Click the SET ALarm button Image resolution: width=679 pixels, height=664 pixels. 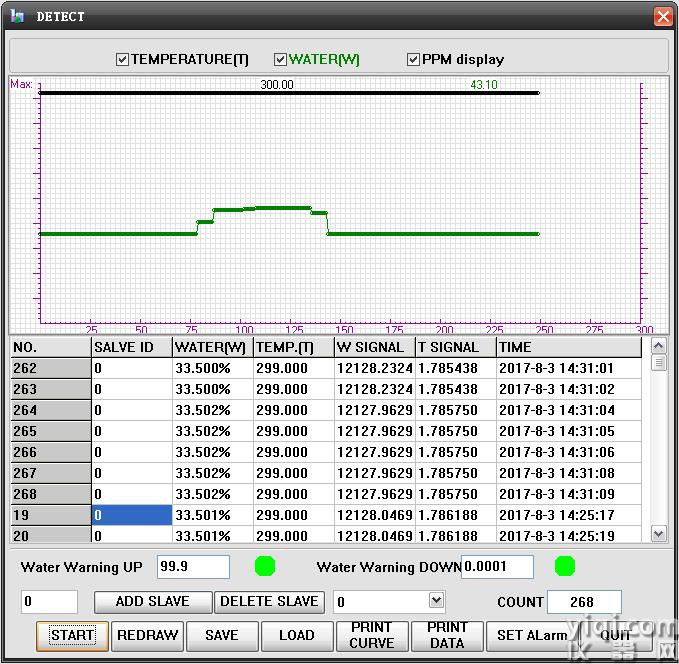(532, 635)
